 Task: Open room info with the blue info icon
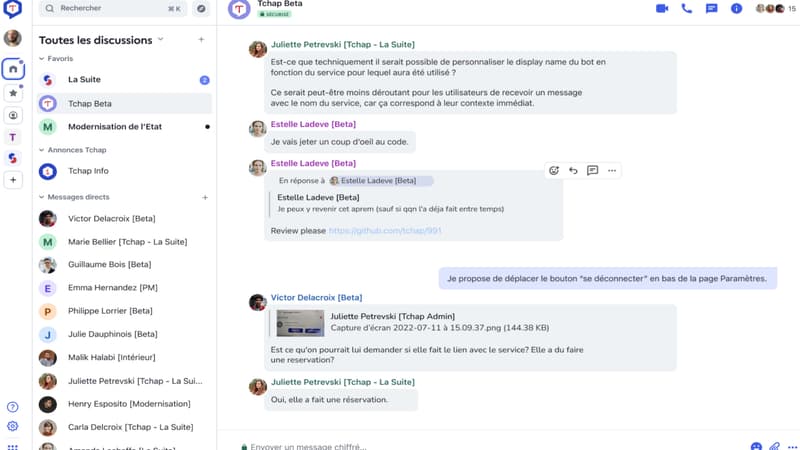click(x=736, y=9)
